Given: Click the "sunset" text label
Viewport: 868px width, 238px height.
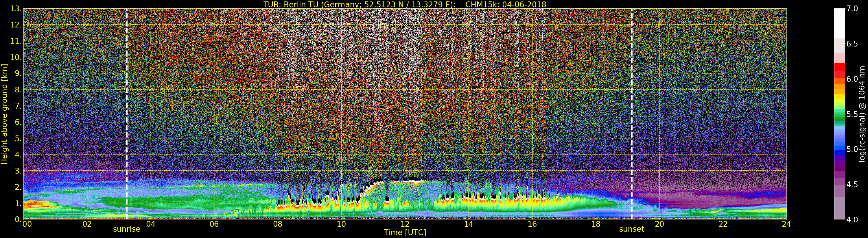Looking at the screenshot, I should [631, 229].
